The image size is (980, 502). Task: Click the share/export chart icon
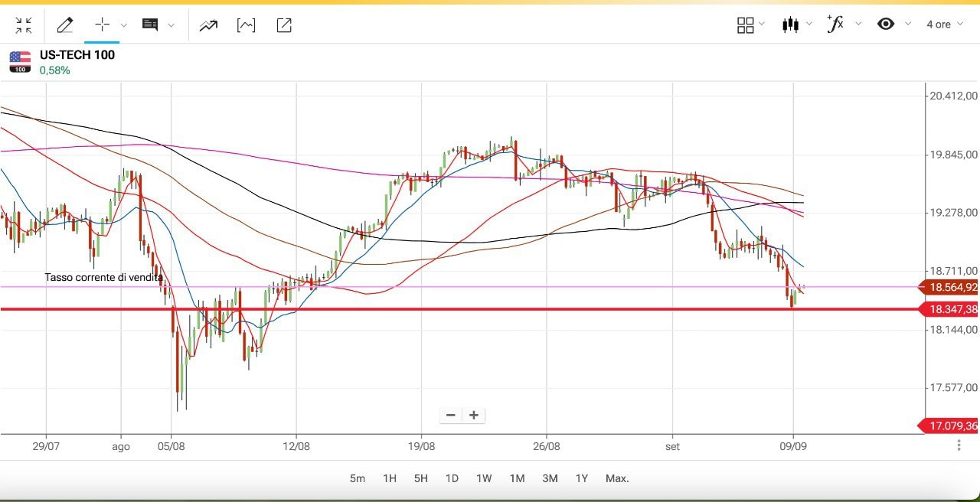pos(284,25)
